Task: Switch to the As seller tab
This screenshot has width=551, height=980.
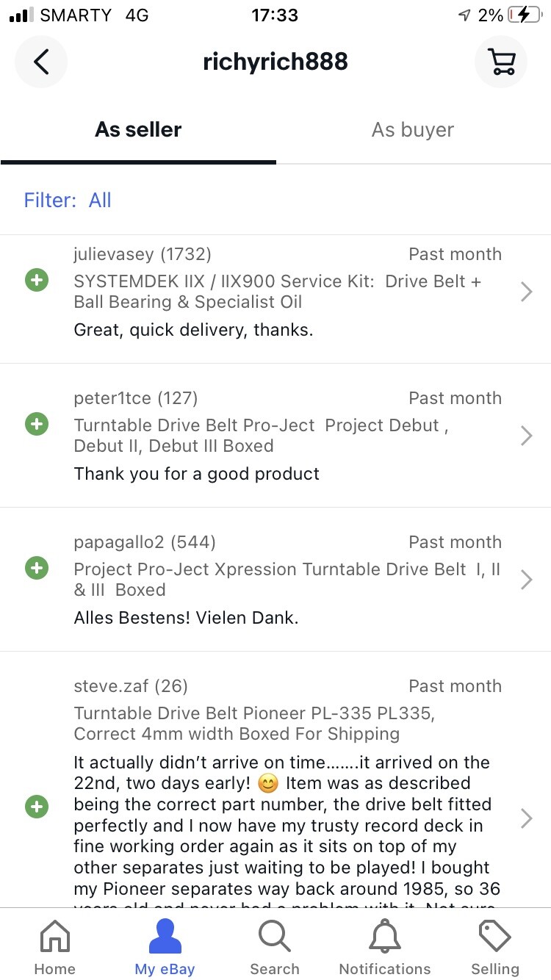Action: click(138, 130)
